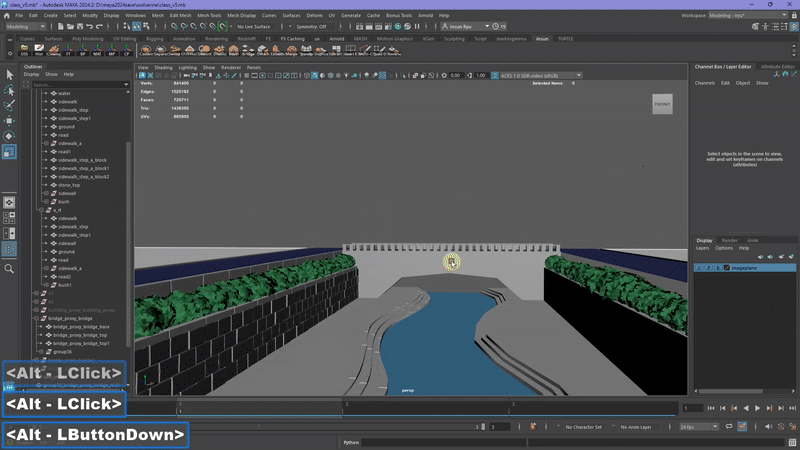Toggle playback loop mode
The image size is (800, 450).
pos(729,427)
